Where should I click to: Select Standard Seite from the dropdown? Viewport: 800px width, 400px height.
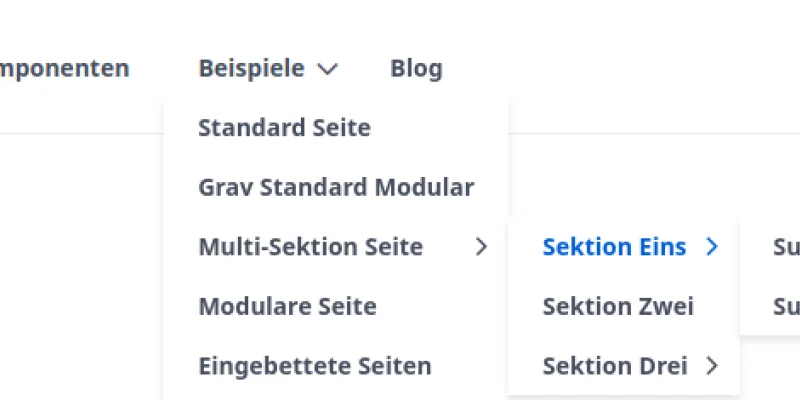pyautogui.click(x=284, y=128)
